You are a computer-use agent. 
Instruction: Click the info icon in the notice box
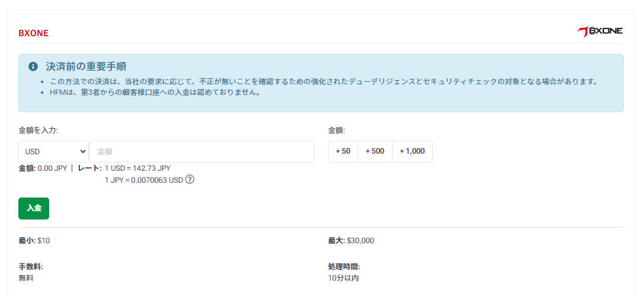coord(33,66)
